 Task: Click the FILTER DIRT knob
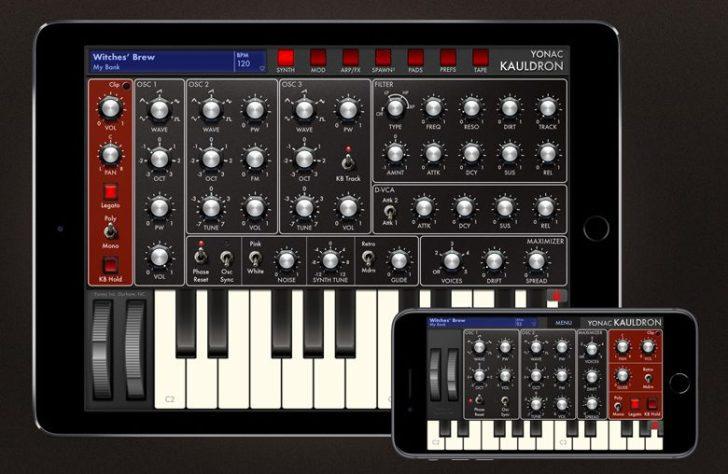click(509, 108)
